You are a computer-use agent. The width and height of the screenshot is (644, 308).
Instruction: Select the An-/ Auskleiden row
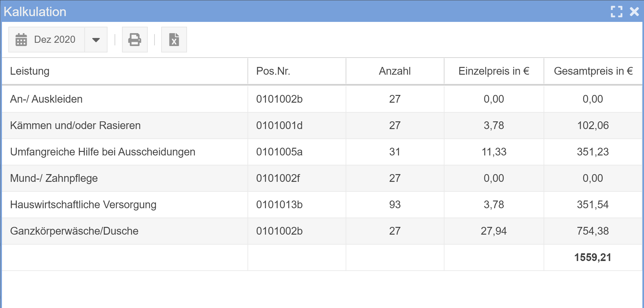pyautogui.click(x=46, y=99)
